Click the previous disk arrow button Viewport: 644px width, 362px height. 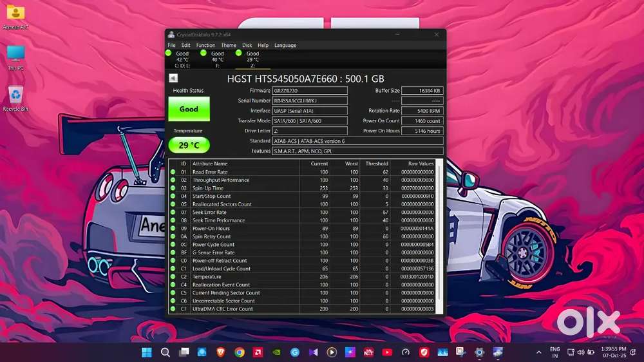173,78
